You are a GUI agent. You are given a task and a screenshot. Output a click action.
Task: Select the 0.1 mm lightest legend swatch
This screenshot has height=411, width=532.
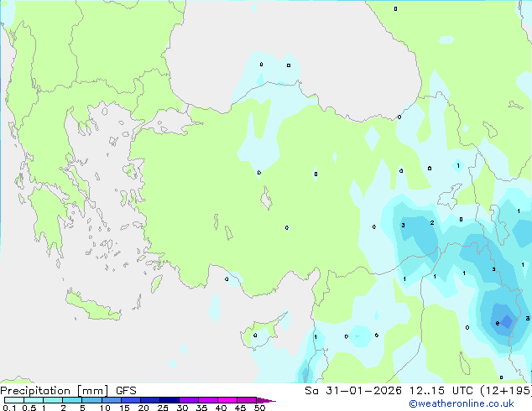point(14,400)
